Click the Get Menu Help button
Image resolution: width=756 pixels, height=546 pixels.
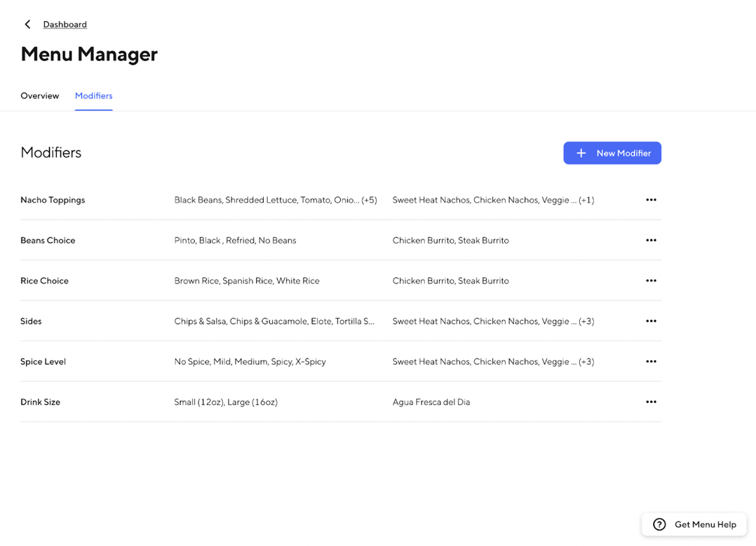pyautogui.click(x=694, y=524)
